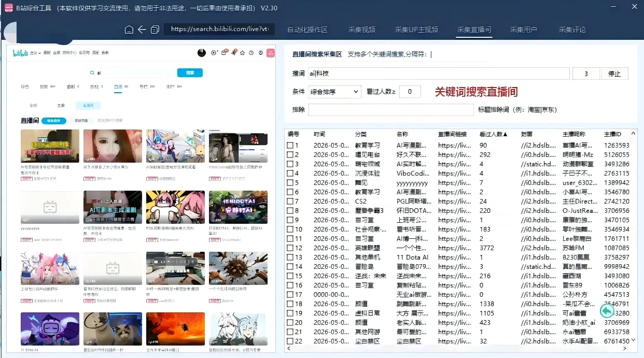Viewport: 644px width, 358px height.
Task: Open the 怀旧DOTA live room thumbnail
Action: [x=238, y=207]
